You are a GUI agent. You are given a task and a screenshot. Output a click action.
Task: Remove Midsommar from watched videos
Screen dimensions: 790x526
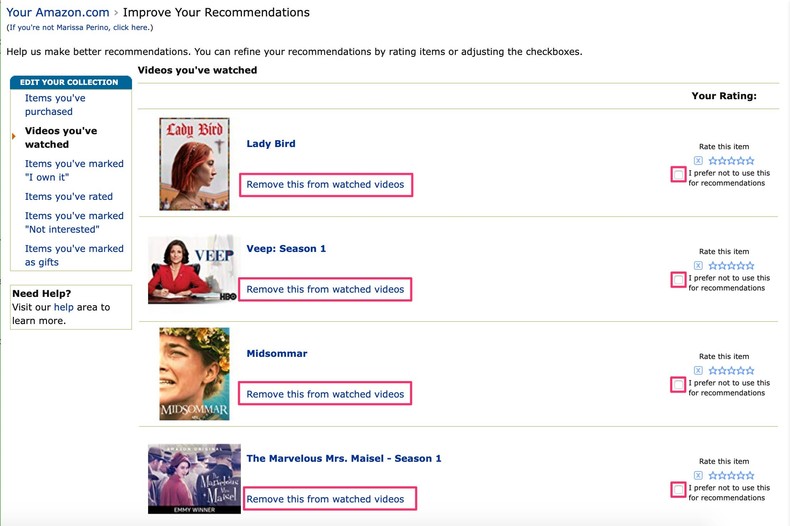[x=325, y=394]
